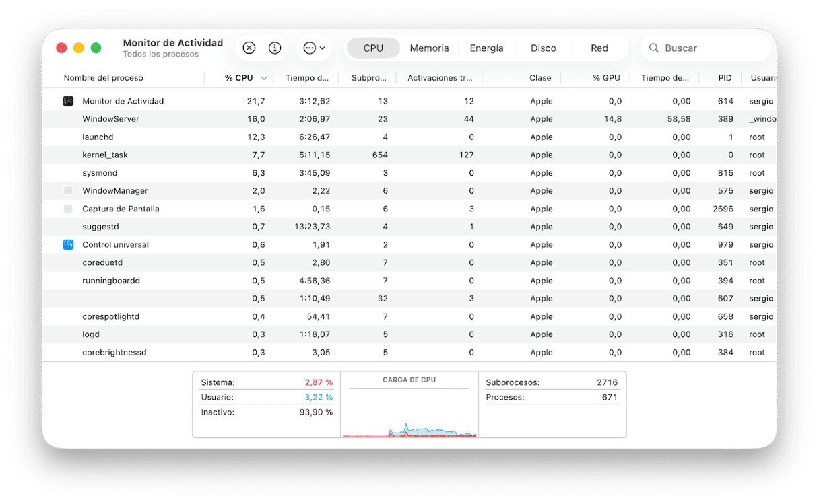Sort processes by PID column header
819x504 pixels.
[725, 78]
